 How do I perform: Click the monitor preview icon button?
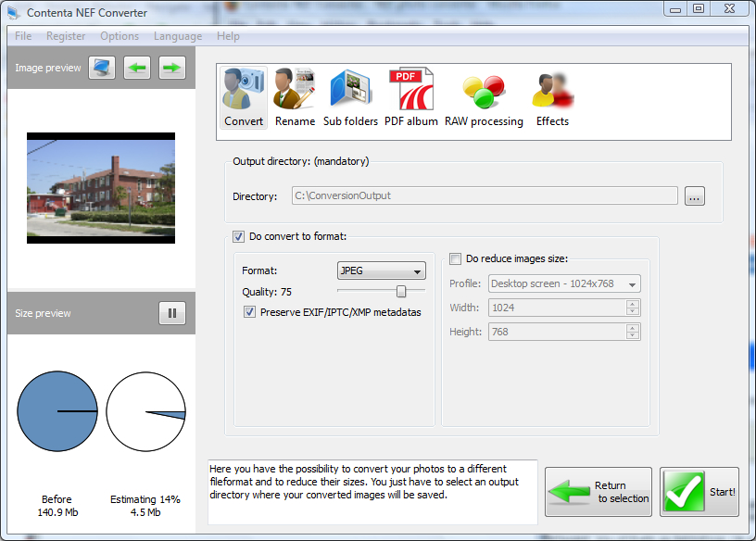click(102, 68)
